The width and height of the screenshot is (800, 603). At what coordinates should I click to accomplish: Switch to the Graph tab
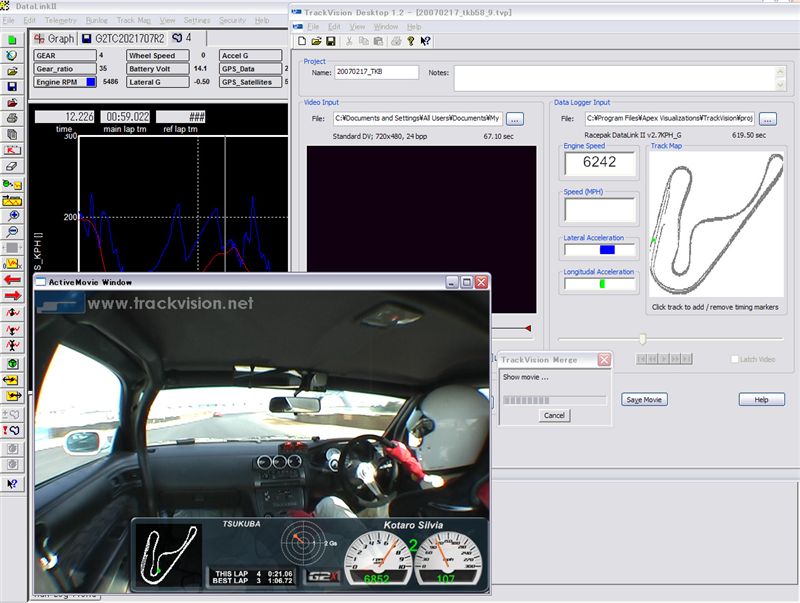pos(55,38)
